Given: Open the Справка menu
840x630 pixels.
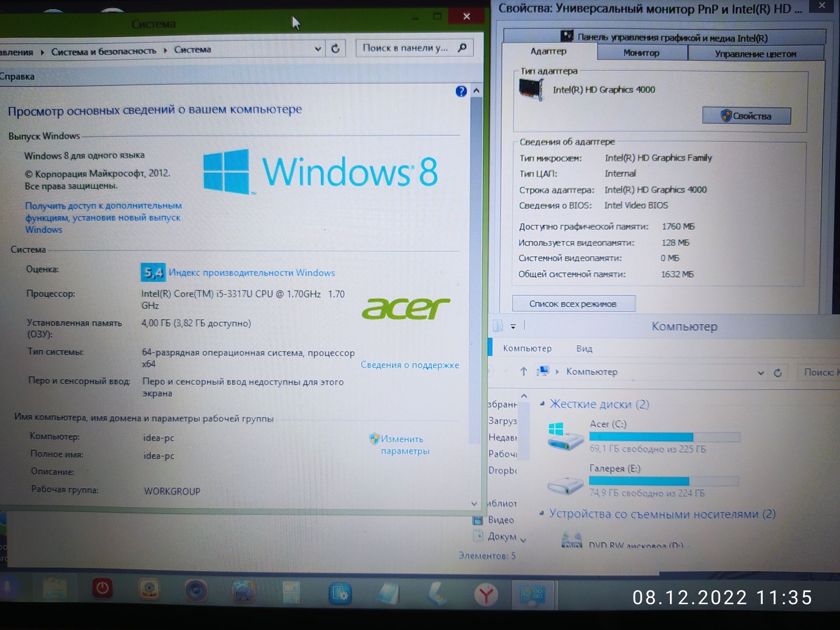Looking at the screenshot, I should (x=17, y=76).
